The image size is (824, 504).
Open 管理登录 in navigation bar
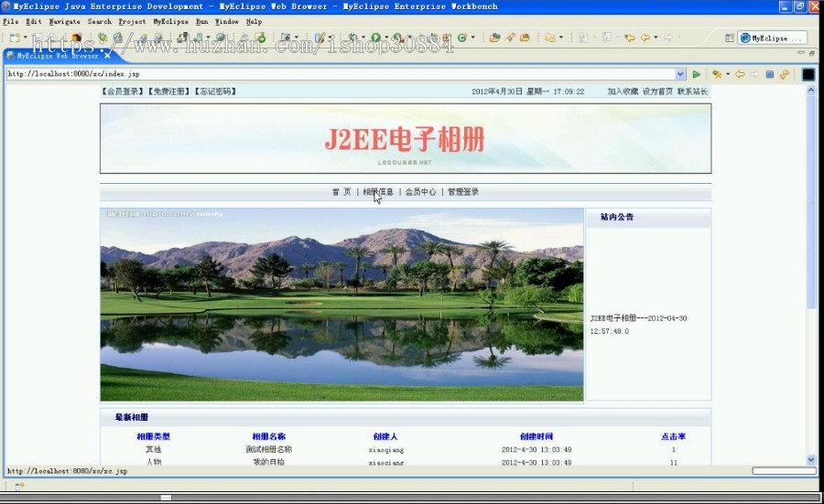463,192
